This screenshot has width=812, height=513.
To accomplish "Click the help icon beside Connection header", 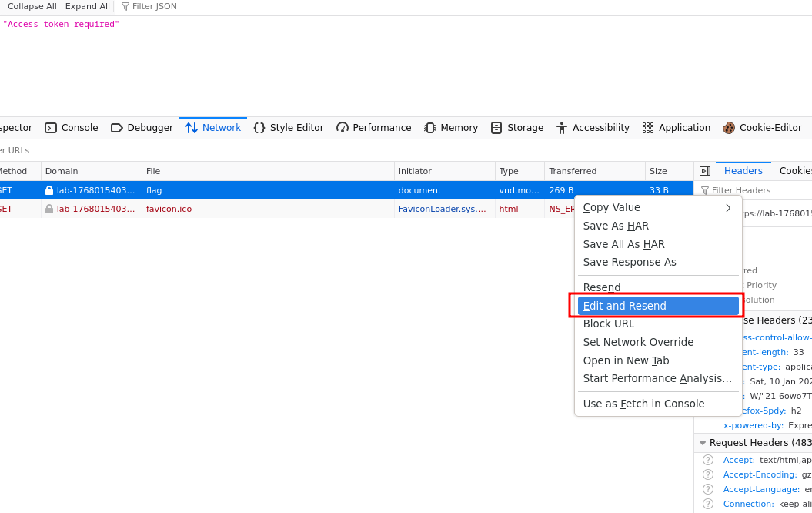I will click(708, 504).
